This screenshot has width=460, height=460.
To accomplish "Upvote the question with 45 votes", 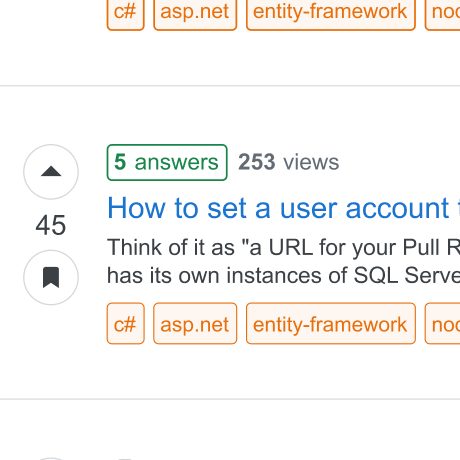I will click(51, 172).
